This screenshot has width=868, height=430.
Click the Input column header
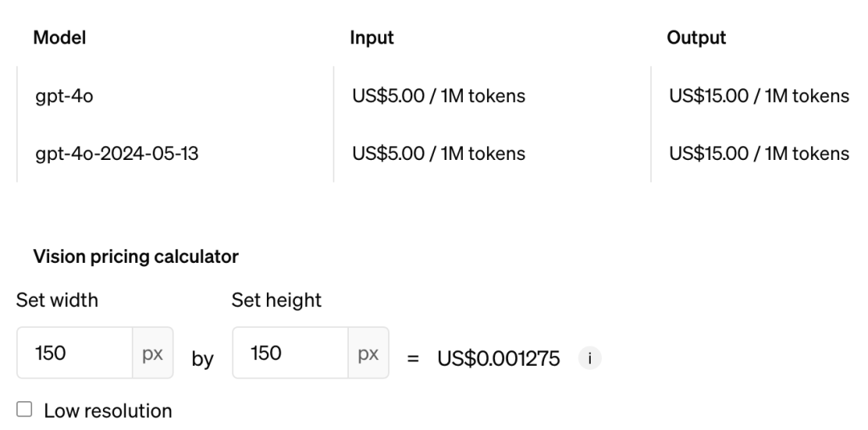(x=372, y=38)
